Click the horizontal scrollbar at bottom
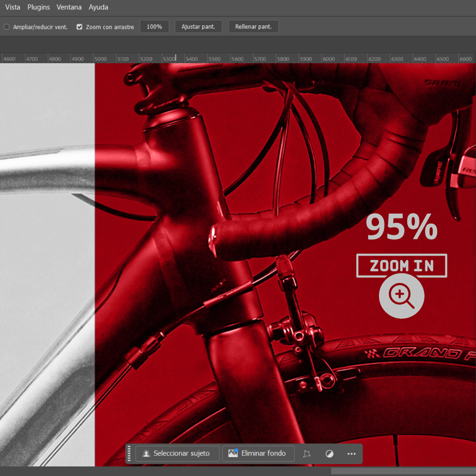This screenshot has width=476, height=476. pos(403,472)
